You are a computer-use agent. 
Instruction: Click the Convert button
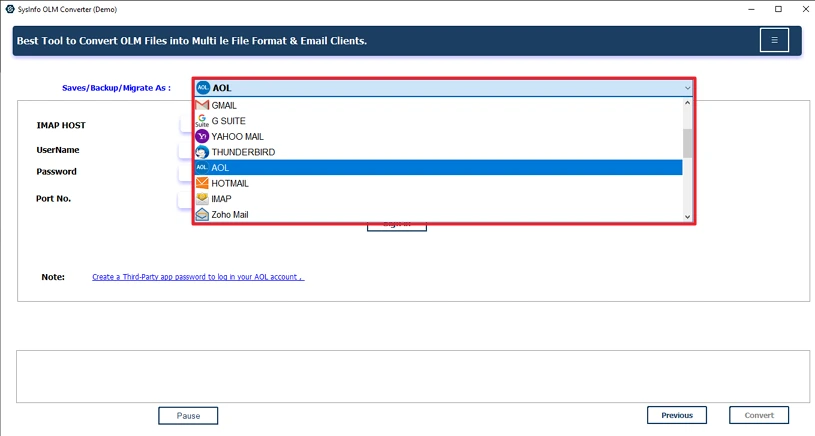click(x=759, y=415)
